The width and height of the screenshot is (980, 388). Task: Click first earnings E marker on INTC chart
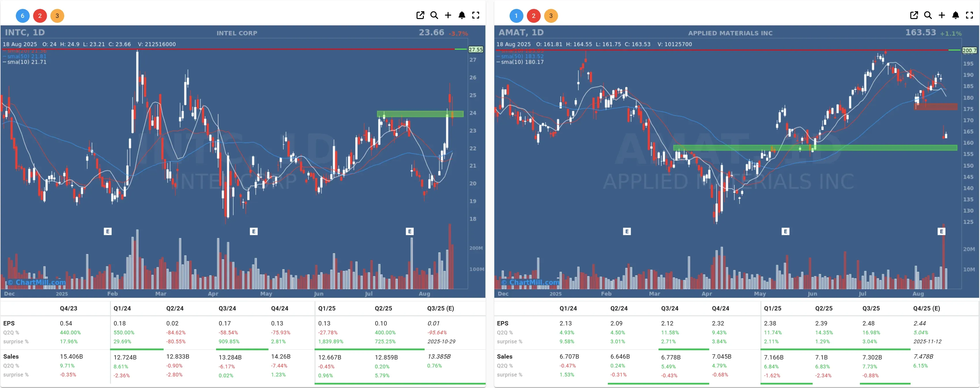click(x=108, y=231)
